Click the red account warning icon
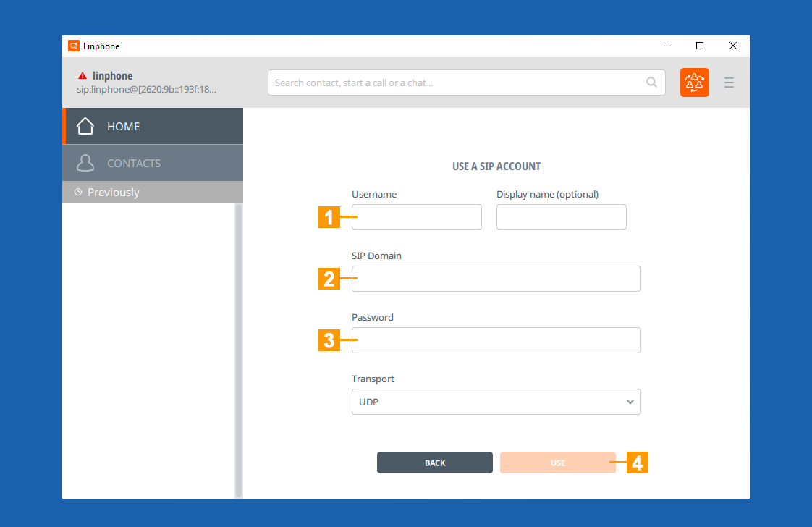 (83, 75)
